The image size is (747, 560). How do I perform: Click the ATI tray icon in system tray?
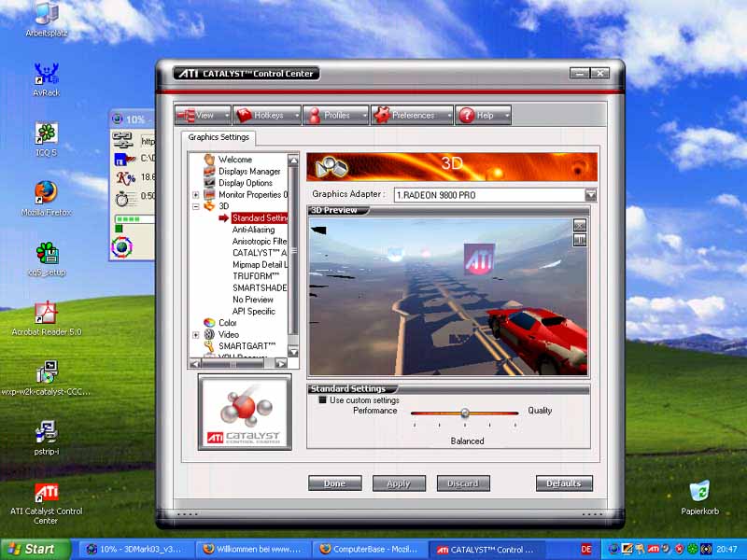tap(653, 549)
